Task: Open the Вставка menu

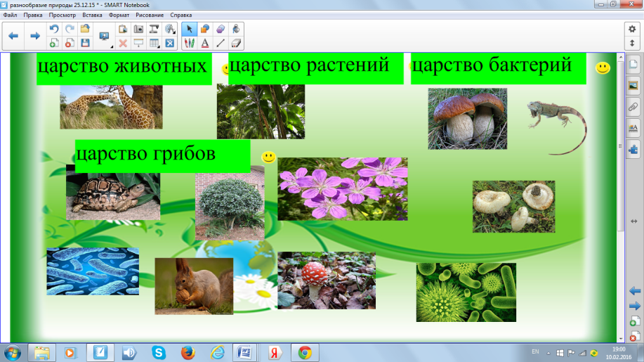Action: pyautogui.click(x=92, y=15)
